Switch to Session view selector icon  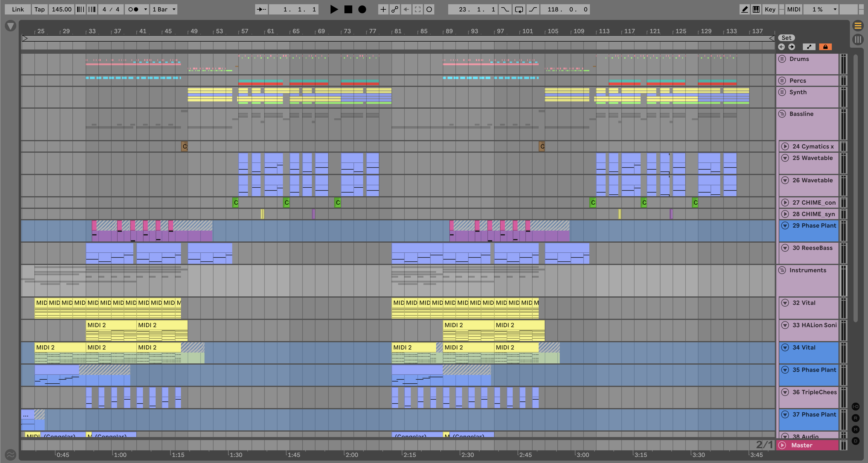click(858, 40)
